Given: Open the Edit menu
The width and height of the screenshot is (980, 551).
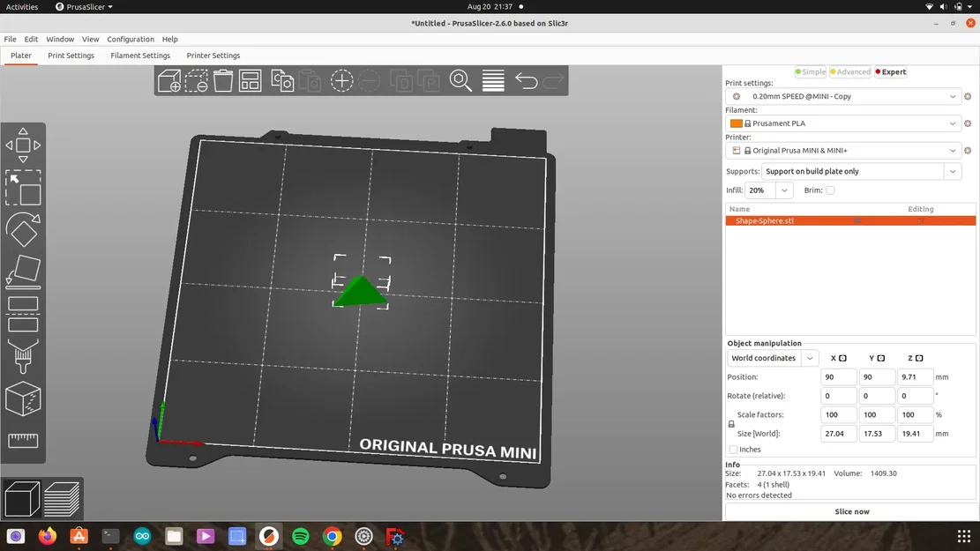Looking at the screenshot, I should point(31,40).
